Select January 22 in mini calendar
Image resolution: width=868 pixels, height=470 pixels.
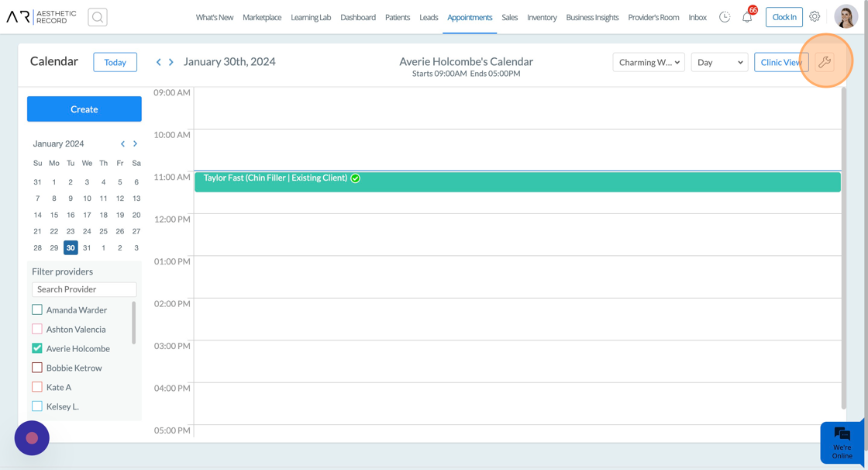(53, 231)
